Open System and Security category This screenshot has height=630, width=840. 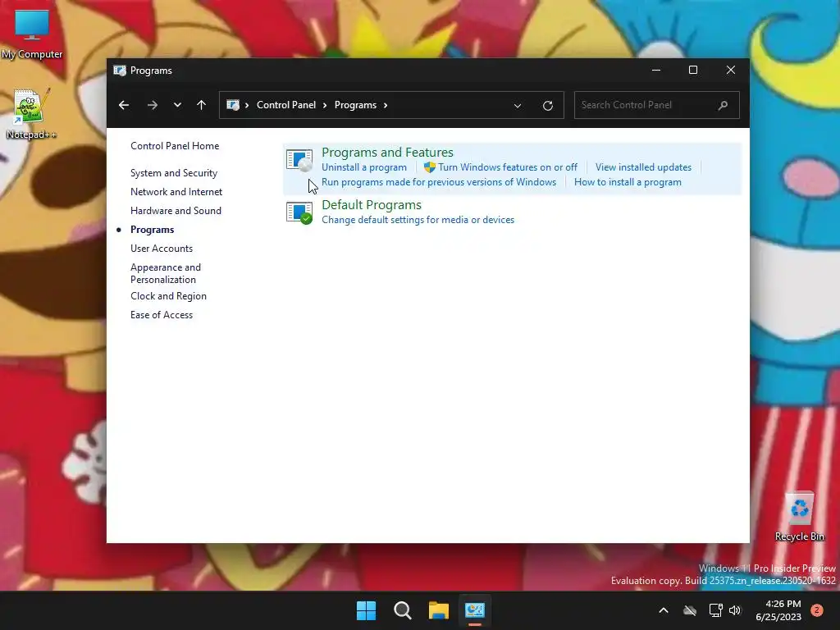click(x=174, y=173)
